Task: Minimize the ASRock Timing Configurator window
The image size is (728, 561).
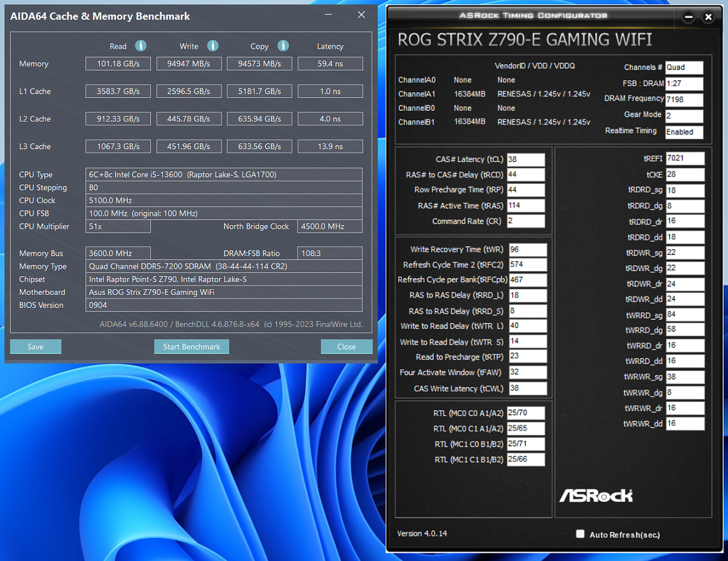Action: click(689, 17)
